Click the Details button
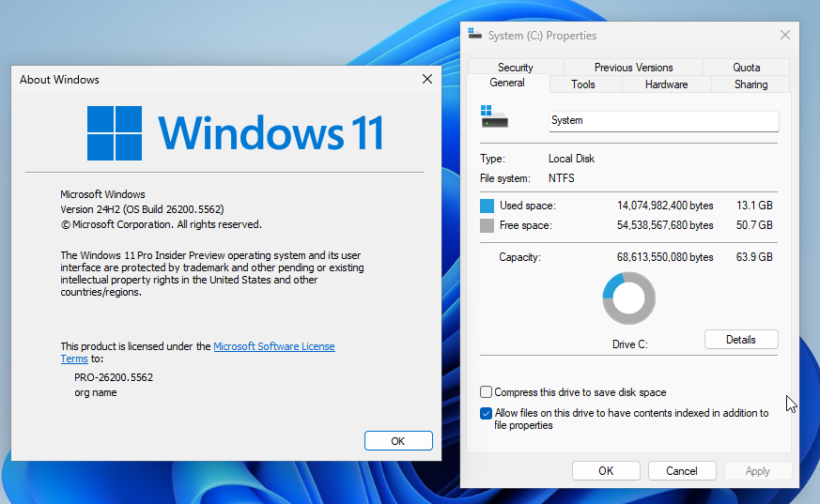Image resolution: width=820 pixels, height=504 pixels. pos(741,340)
